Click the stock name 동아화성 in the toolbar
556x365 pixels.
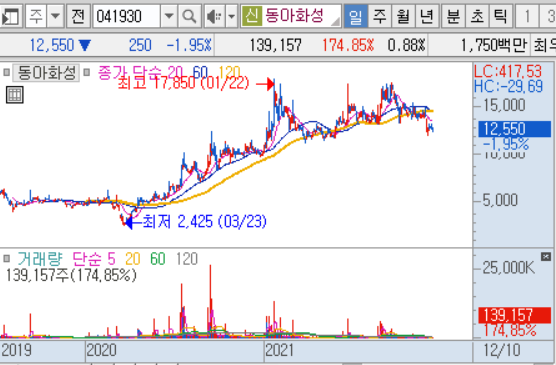(x=294, y=16)
